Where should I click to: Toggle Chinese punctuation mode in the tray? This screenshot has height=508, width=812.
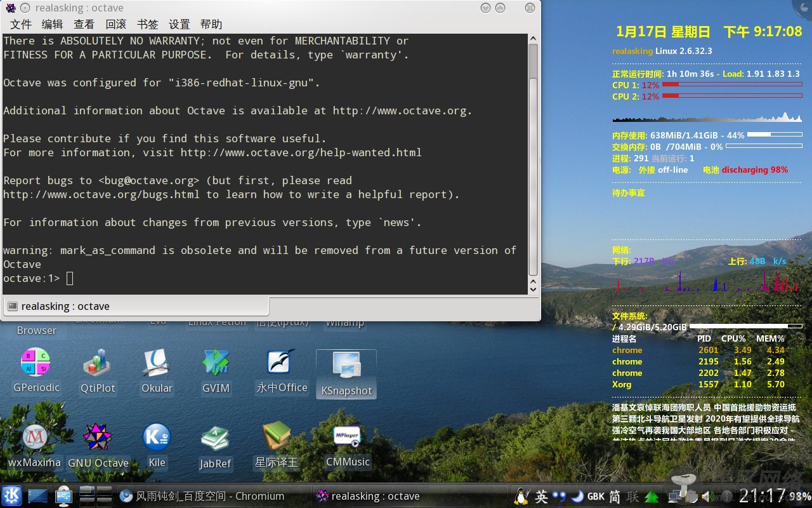click(559, 496)
